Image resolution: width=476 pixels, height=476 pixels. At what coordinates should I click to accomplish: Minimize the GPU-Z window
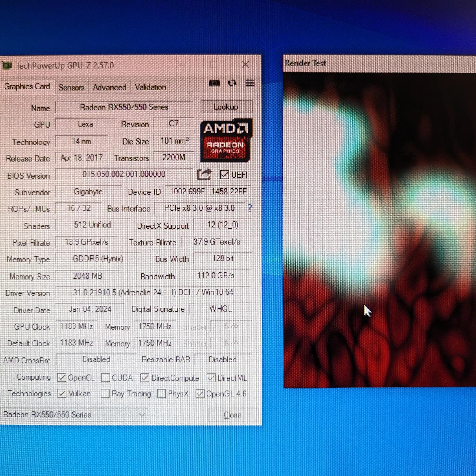tap(182, 65)
